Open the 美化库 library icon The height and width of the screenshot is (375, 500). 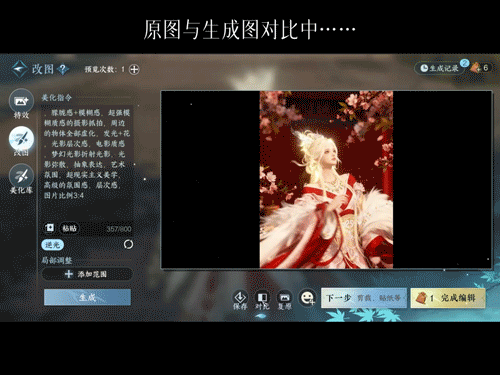click(x=21, y=176)
